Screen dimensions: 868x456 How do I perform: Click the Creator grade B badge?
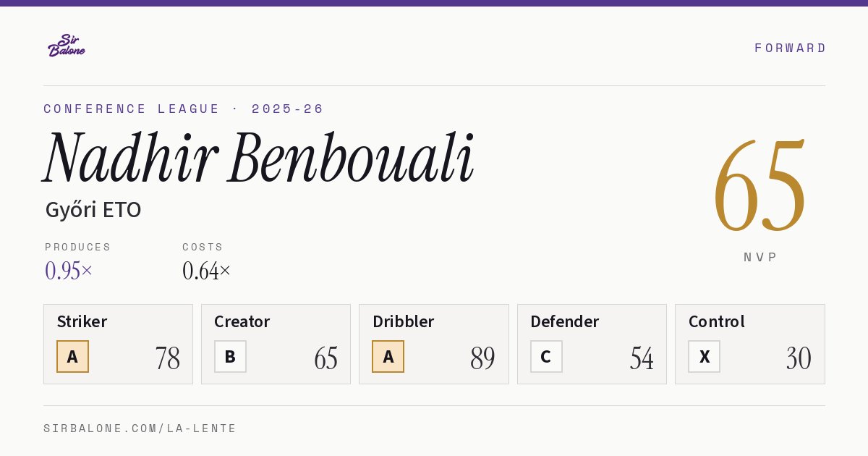click(230, 357)
